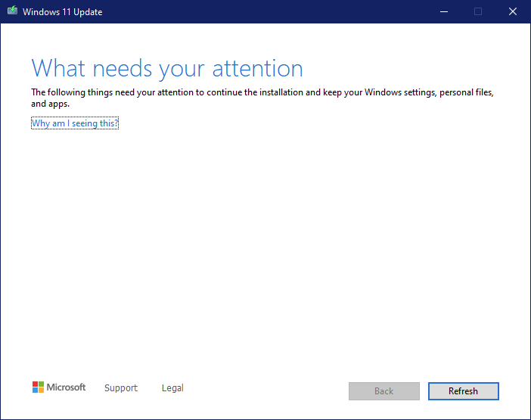The image size is (531, 420).
Task: Click the Refresh button
Action: click(463, 391)
